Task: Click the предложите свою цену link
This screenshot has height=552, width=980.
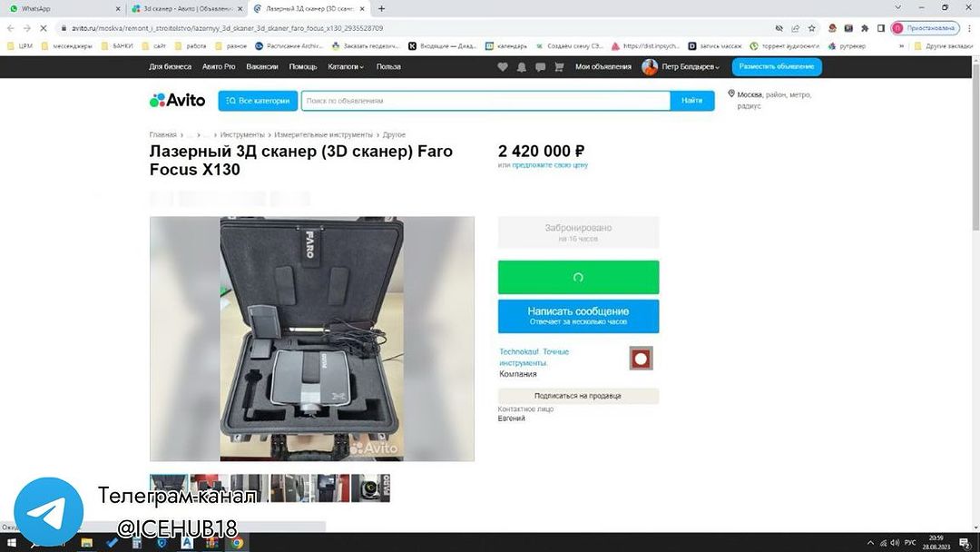Action: click(x=550, y=165)
